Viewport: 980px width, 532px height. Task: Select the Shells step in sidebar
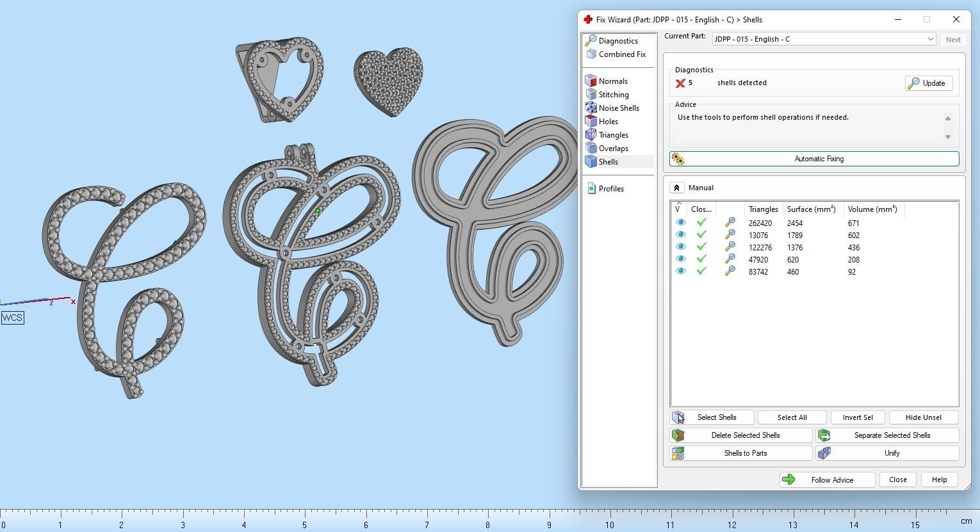[x=608, y=161]
